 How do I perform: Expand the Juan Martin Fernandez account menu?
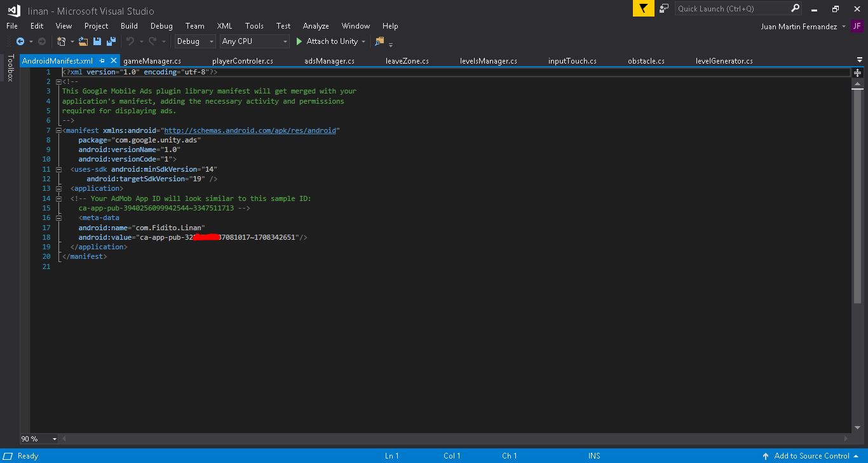pyautogui.click(x=843, y=27)
